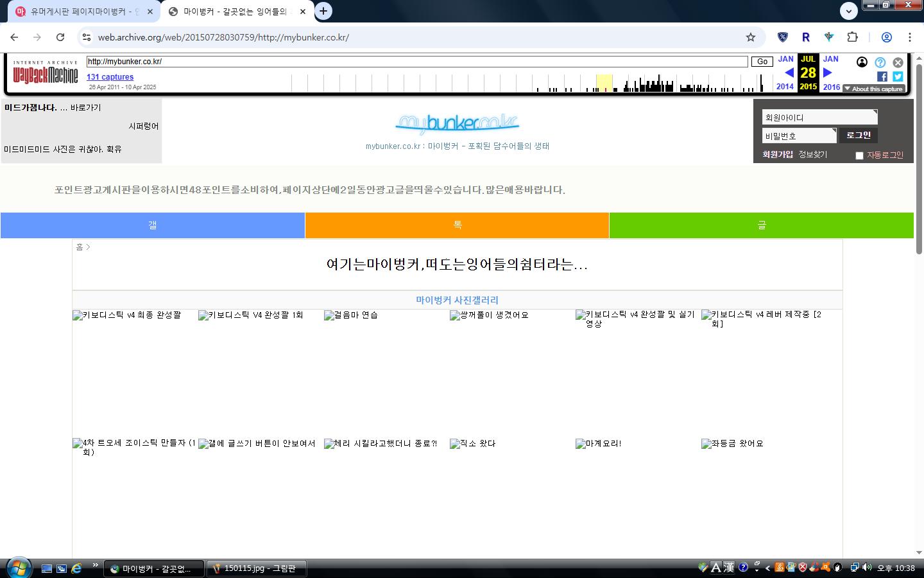Open the browser Extensions puzzle icon
The height and width of the screenshot is (578, 924).
tap(852, 37)
